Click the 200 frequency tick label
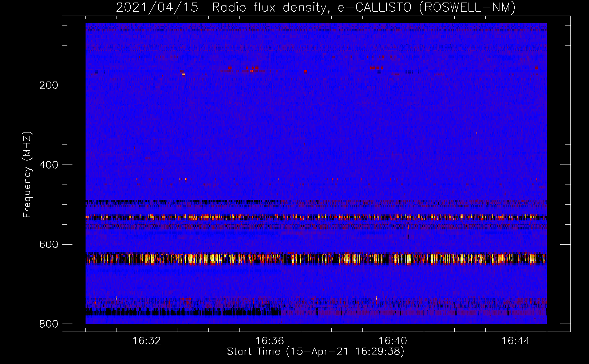This screenshot has height=364, width=589. click(x=49, y=85)
